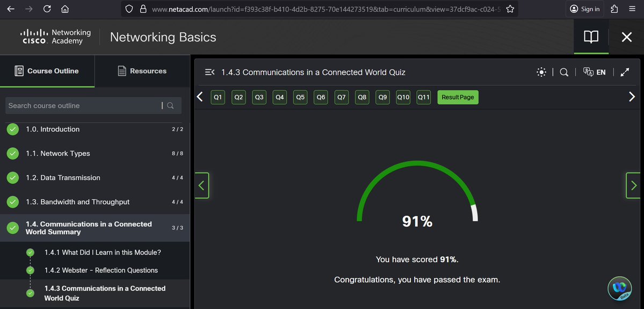Close the course with X icon
The image size is (644, 309).
click(626, 37)
